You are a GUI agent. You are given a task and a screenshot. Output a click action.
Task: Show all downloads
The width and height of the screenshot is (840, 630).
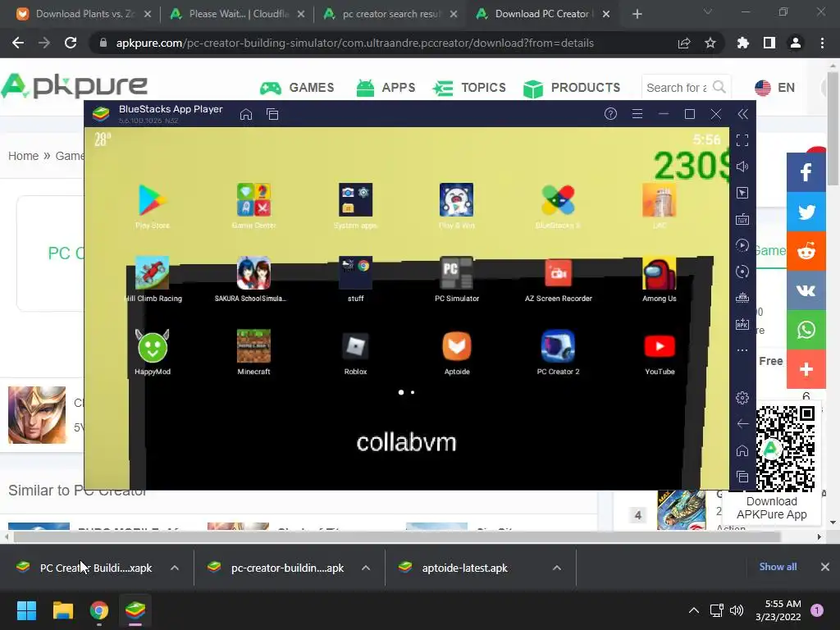(x=778, y=567)
